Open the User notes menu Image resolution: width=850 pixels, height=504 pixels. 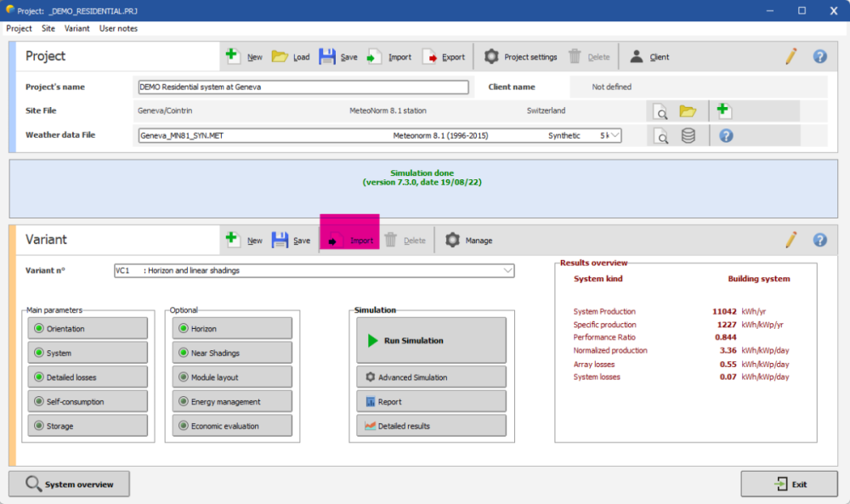coord(118,29)
